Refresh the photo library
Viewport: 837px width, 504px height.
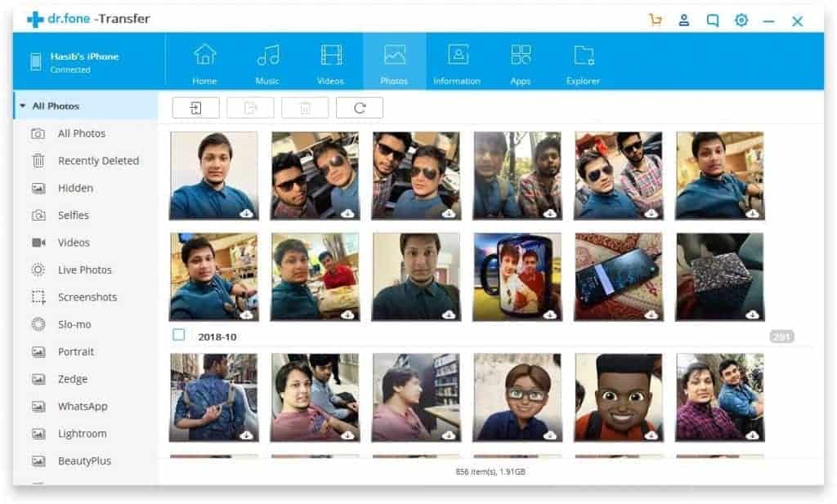click(x=360, y=106)
